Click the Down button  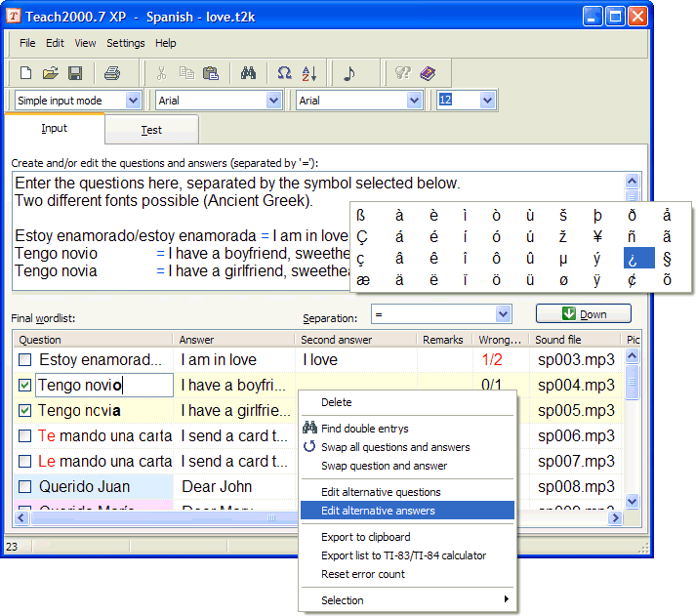tap(584, 313)
